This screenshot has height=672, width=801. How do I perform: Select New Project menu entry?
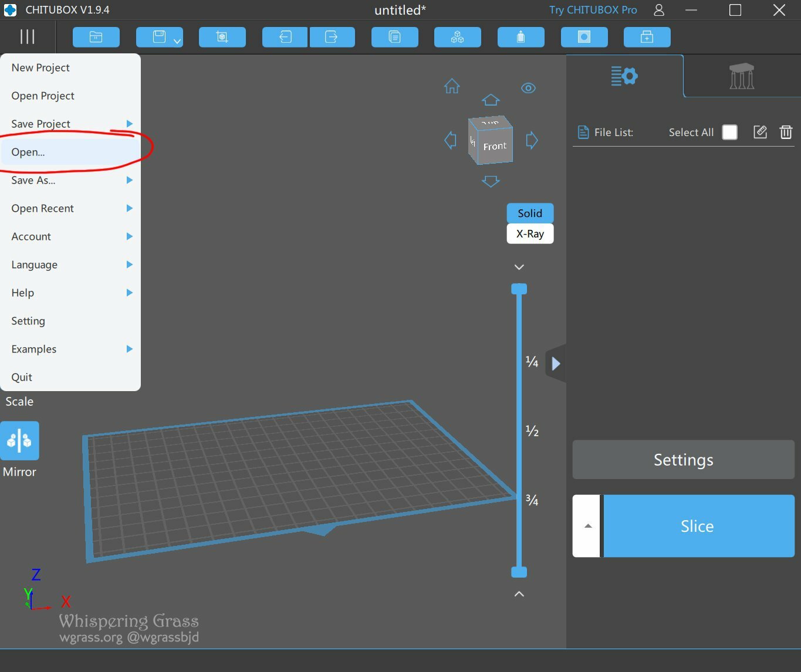[70, 67]
